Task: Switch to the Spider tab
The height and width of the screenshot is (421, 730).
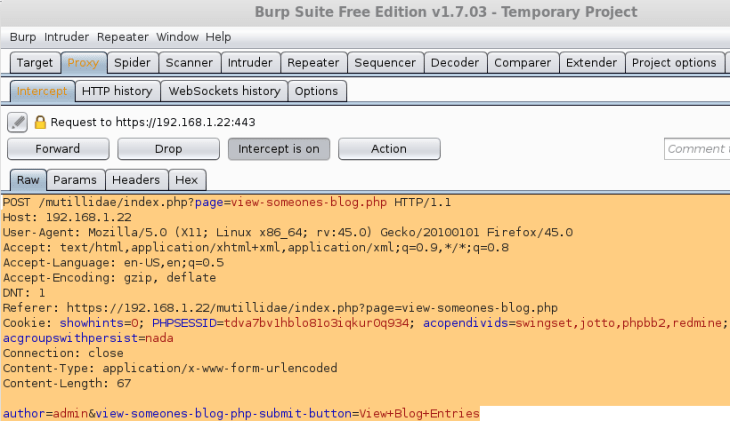Action: [132, 62]
